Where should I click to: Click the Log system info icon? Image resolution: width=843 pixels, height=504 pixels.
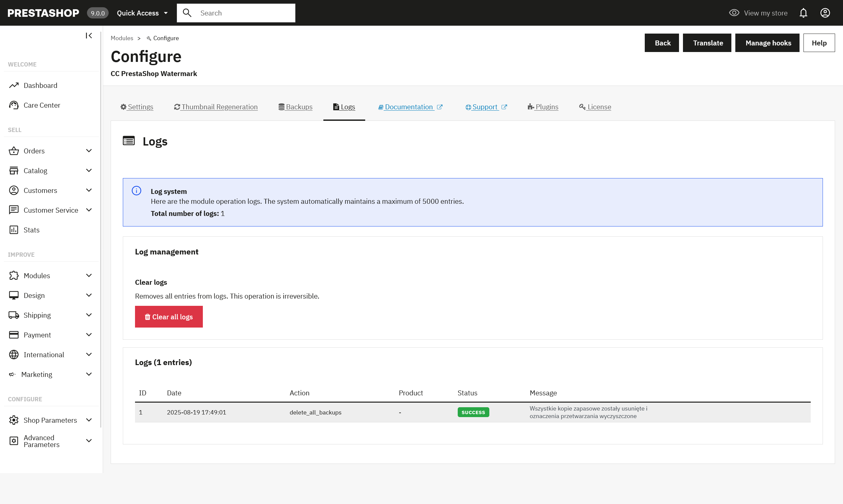(x=137, y=191)
